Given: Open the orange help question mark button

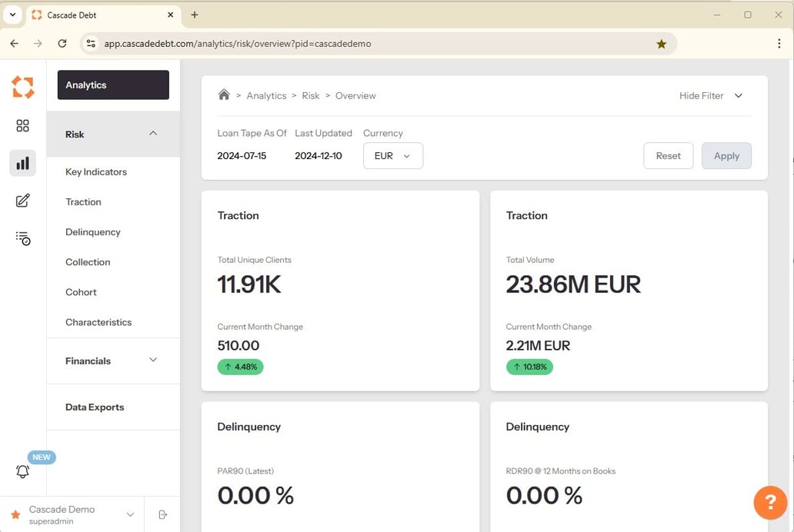Looking at the screenshot, I should (769, 503).
